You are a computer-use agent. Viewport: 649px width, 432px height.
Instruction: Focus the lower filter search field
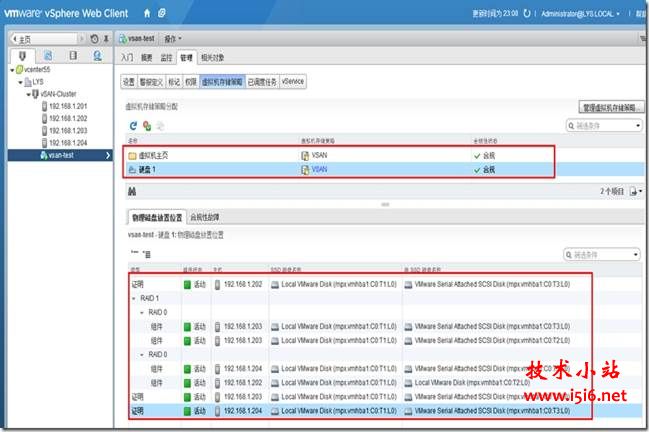click(600, 254)
